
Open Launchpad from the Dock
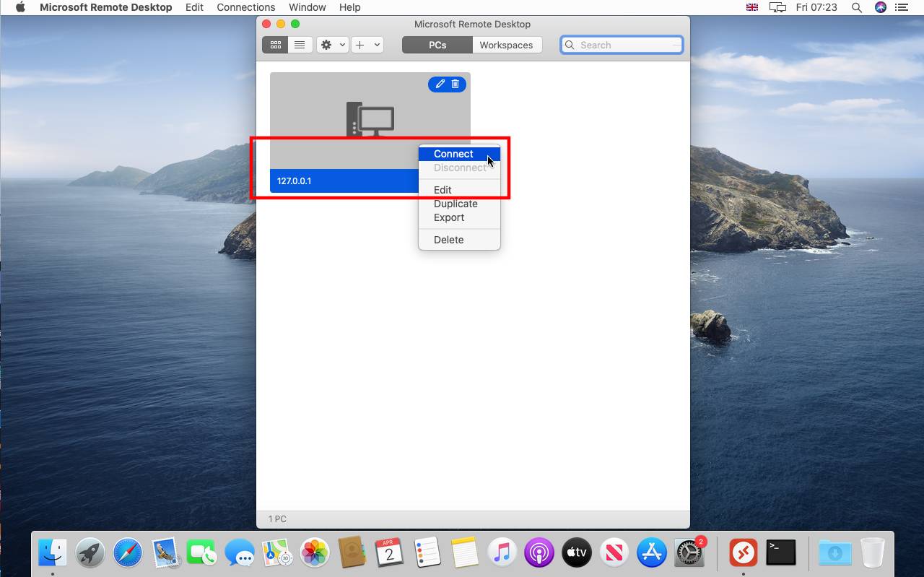coord(90,553)
